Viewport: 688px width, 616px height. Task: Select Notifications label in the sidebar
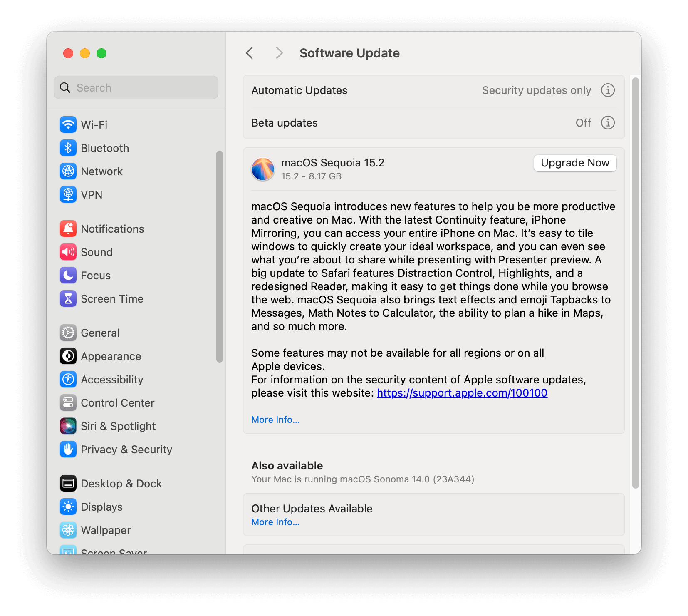(x=112, y=229)
